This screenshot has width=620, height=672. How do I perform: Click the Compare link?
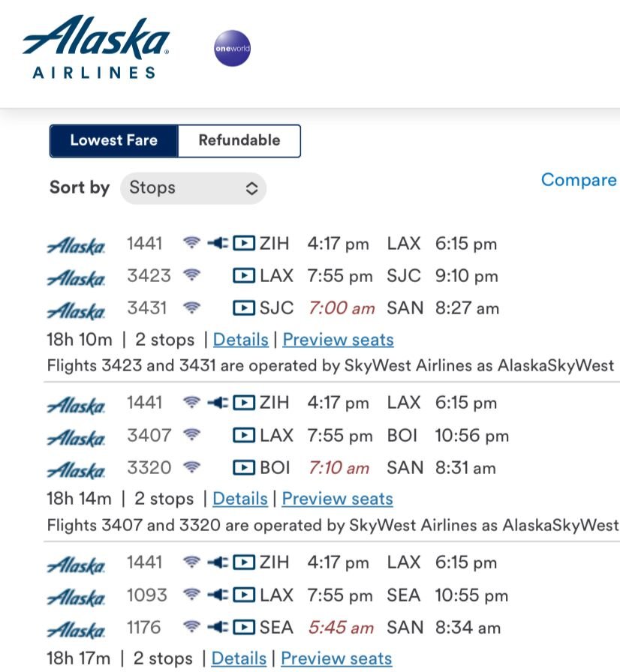(578, 180)
